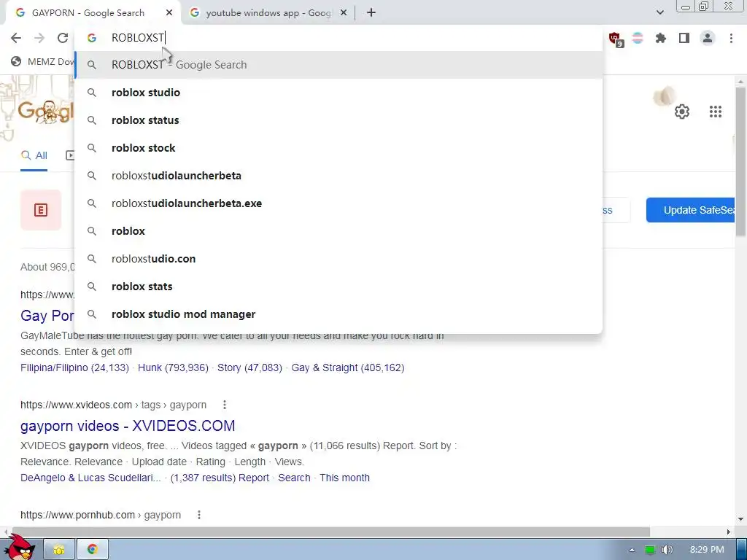Select the All search results tab
The height and width of the screenshot is (560, 747).
34,156
